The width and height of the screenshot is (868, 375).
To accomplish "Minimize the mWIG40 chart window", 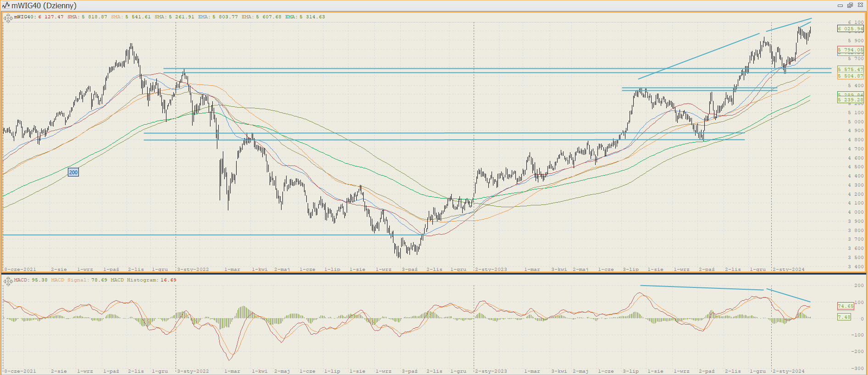I will (840, 6).
